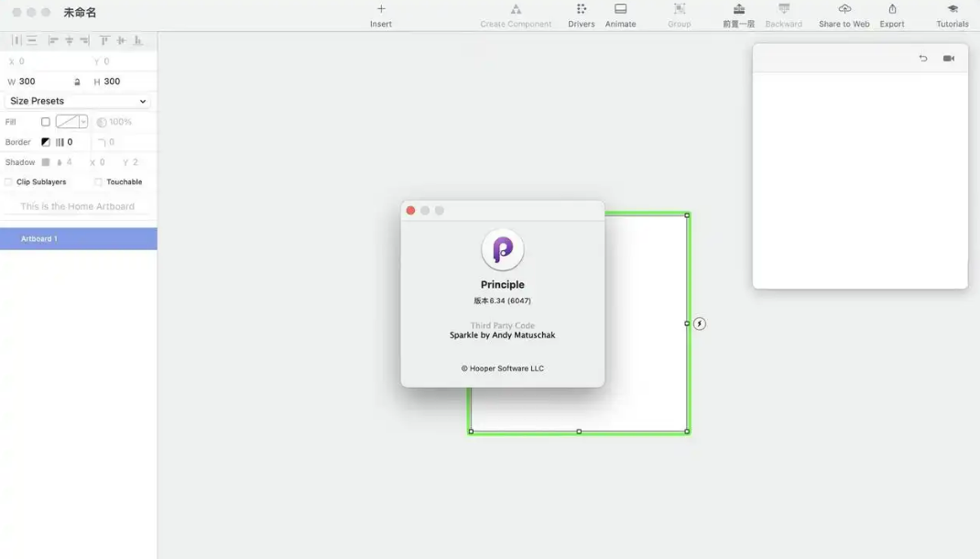Align layers to bottom edge

(138, 40)
